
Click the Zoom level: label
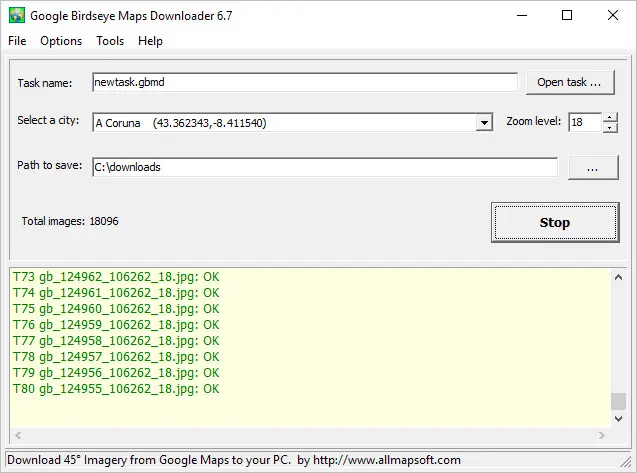tap(533, 122)
